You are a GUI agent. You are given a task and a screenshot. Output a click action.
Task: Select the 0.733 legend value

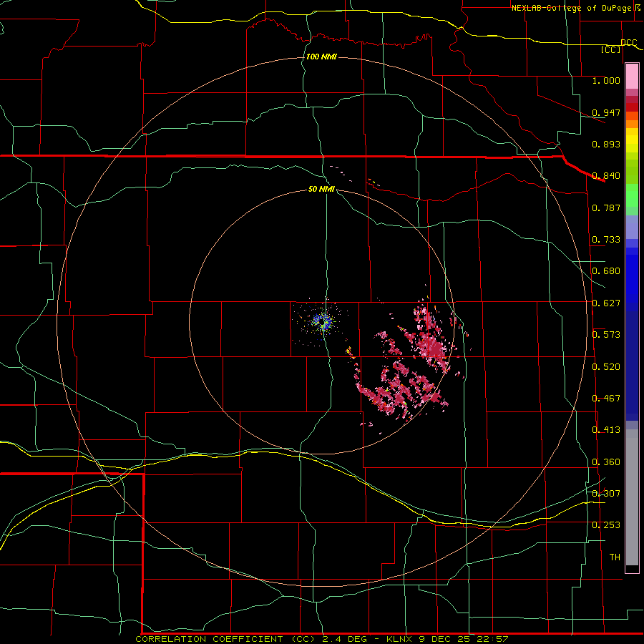(x=606, y=239)
